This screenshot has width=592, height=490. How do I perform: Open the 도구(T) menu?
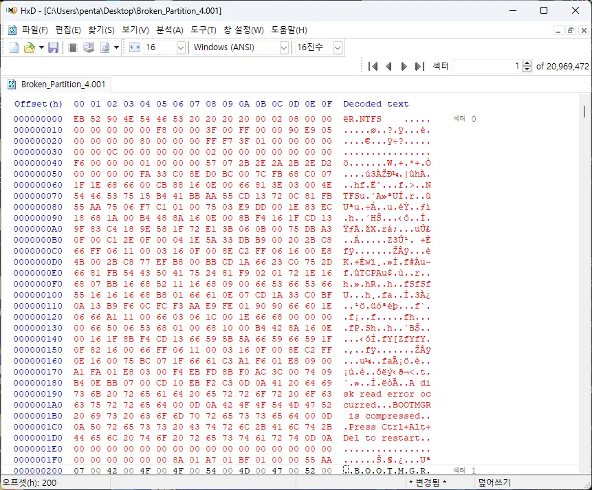point(203,30)
